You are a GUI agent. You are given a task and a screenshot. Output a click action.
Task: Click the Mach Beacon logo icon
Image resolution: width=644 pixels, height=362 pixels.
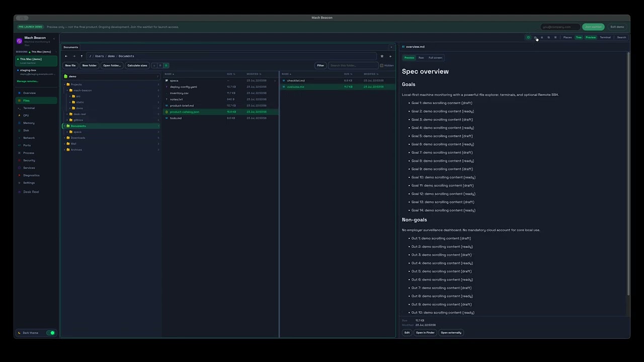(20, 41)
